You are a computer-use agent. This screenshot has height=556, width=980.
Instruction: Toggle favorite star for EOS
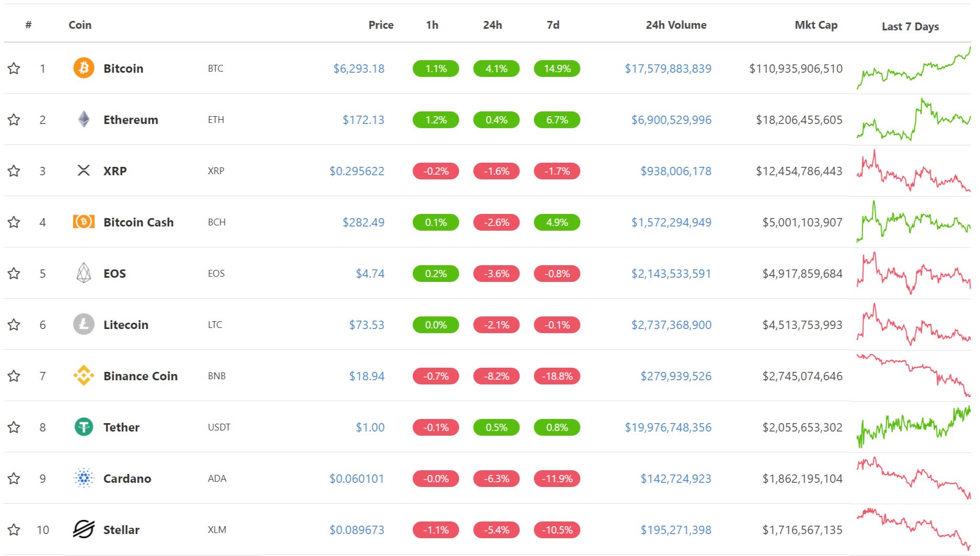14,273
